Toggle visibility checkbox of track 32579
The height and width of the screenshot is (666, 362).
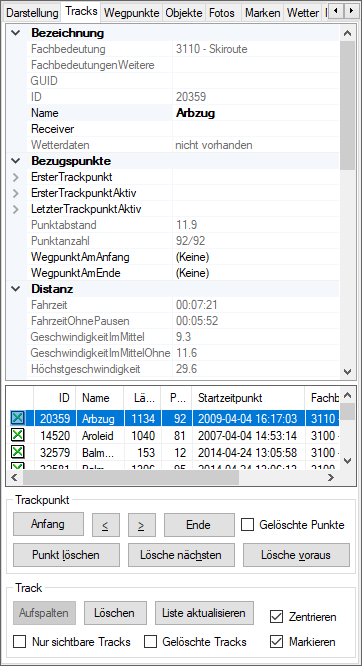tap(18, 451)
